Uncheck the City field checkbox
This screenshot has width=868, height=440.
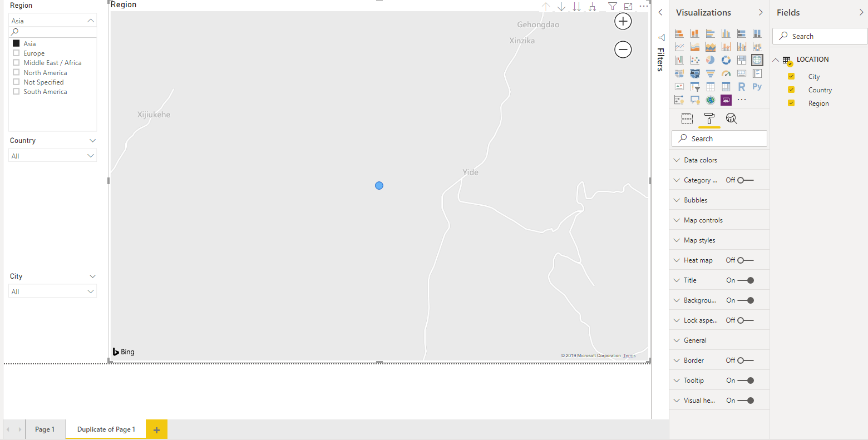791,76
